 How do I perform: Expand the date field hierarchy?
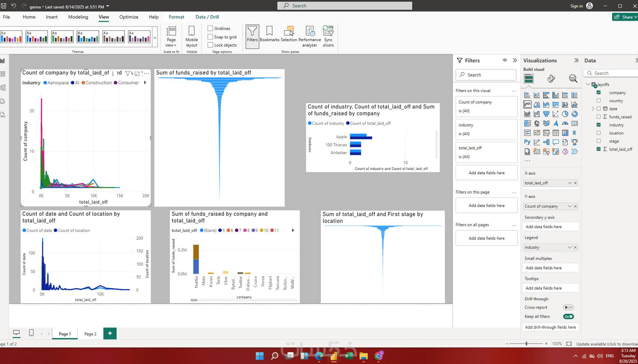point(593,109)
